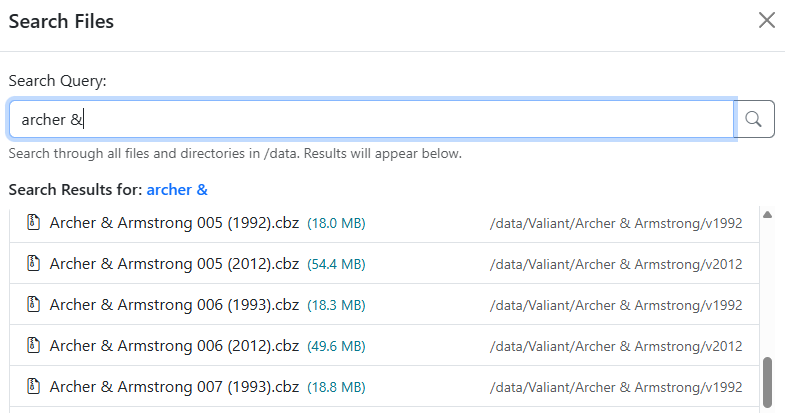The width and height of the screenshot is (785, 413).
Task: Click the 54.4 MB file size label
Action: (336, 264)
